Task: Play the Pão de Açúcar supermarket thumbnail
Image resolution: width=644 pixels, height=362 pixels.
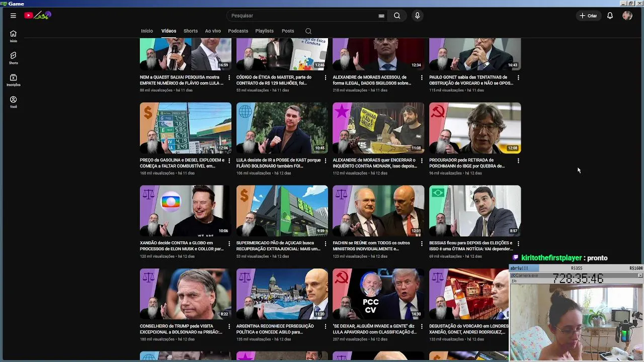Action: (x=282, y=211)
